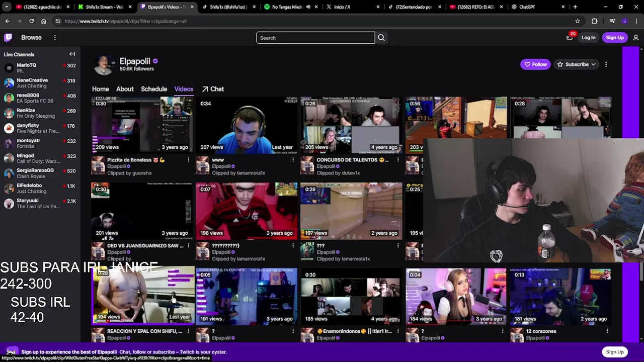This screenshot has width=644, height=362.
Task: Select the Videos channel tab
Action: [184, 89]
